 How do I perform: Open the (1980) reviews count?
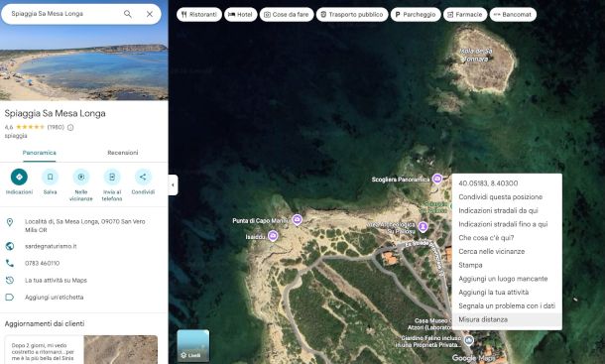(x=56, y=127)
